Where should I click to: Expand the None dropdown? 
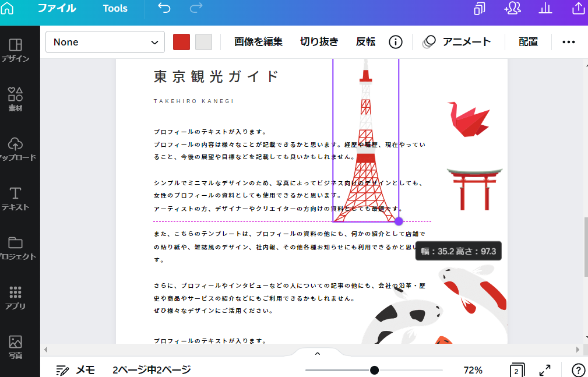[x=105, y=42]
